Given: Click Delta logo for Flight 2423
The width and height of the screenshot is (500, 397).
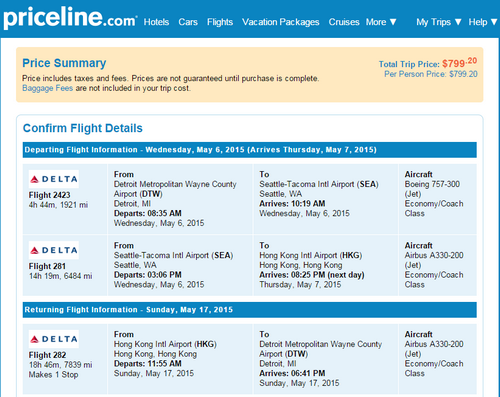Looking at the screenshot, I should [x=54, y=179].
